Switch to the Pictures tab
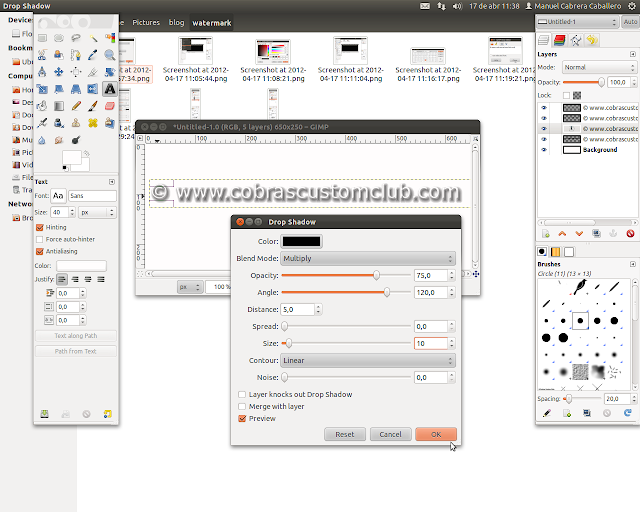 pos(146,22)
